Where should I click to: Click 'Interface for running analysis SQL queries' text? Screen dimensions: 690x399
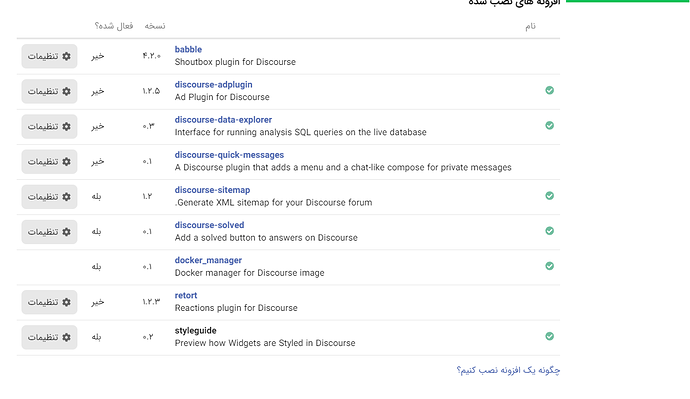[301, 132]
